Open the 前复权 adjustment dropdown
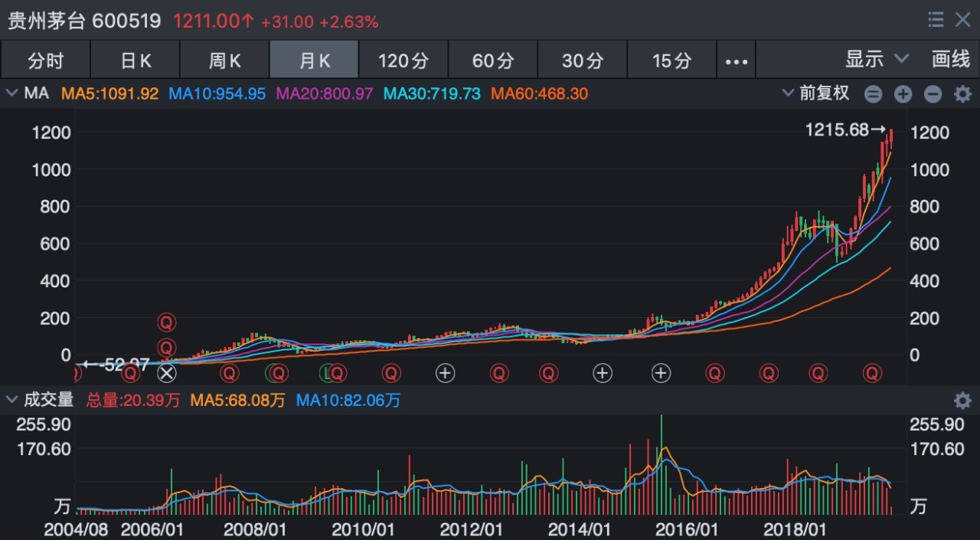The width and height of the screenshot is (980, 540). [816, 93]
